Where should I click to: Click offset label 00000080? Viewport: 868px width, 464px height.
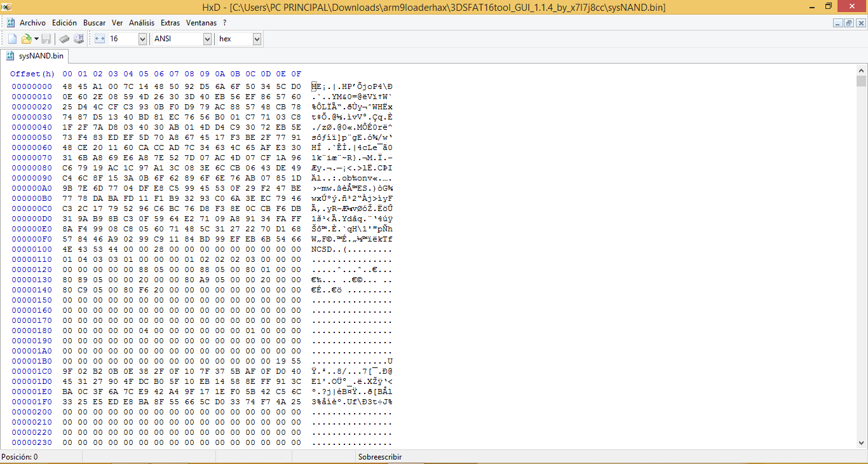pyautogui.click(x=32, y=168)
